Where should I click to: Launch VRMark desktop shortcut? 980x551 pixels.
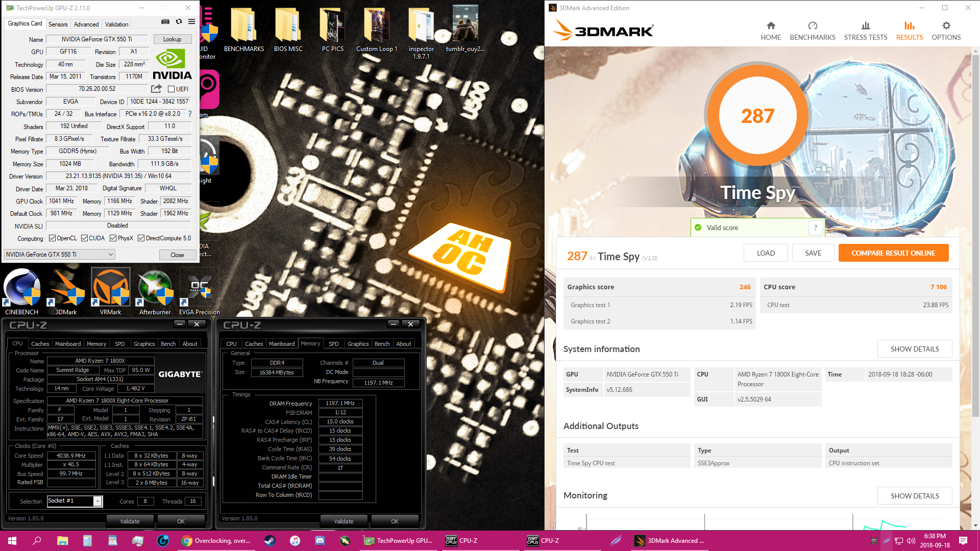pyautogui.click(x=111, y=292)
